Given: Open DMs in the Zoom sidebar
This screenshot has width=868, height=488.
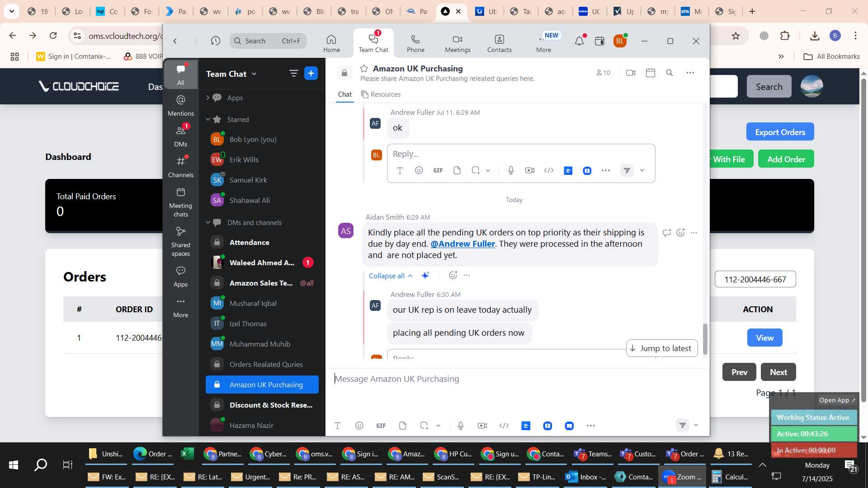Looking at the screenshot, I should pos(181,136).
